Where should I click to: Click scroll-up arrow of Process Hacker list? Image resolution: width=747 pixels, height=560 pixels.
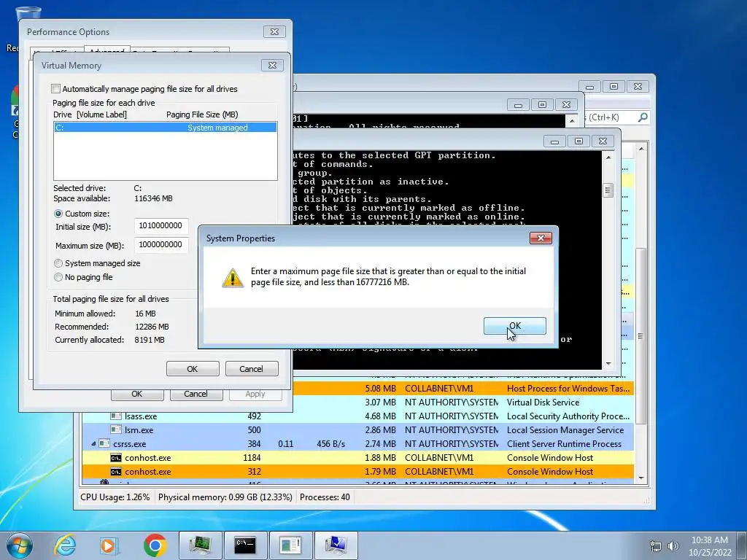tap(641, 149)
